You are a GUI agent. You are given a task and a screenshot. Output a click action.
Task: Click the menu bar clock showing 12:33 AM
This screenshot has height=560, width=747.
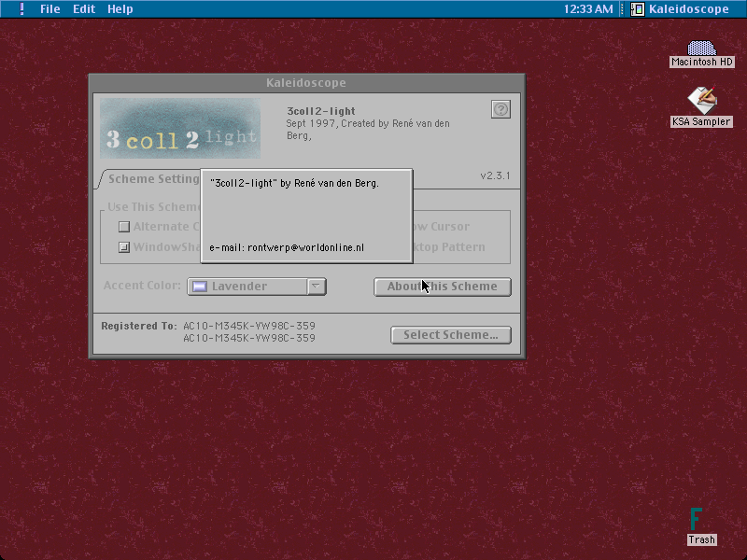tap(588, 9)
